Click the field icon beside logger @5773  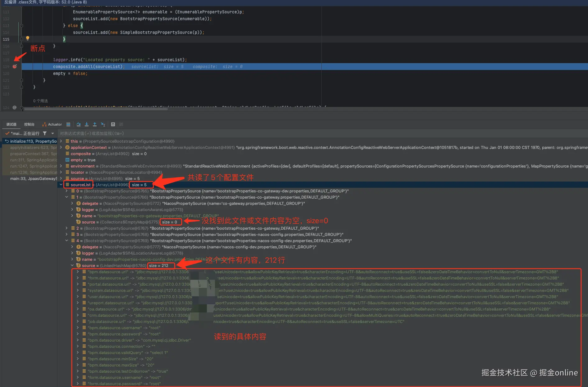(x=79, y=210)
